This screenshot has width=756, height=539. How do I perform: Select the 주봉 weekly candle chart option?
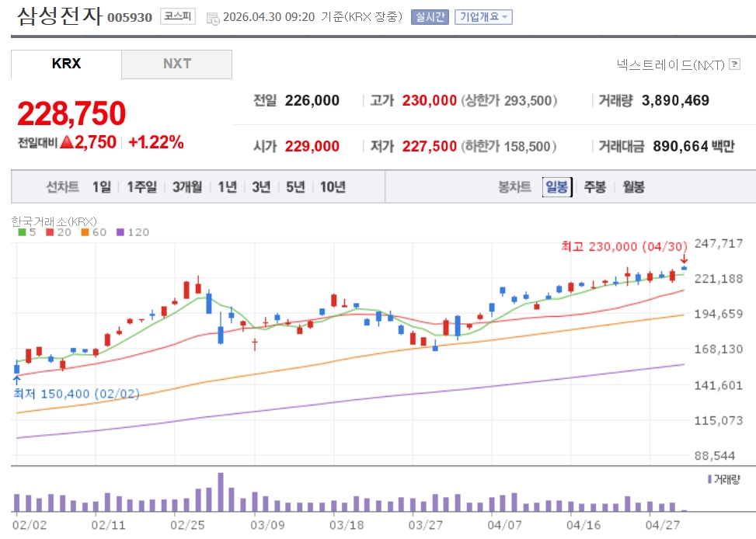(594, 187)
